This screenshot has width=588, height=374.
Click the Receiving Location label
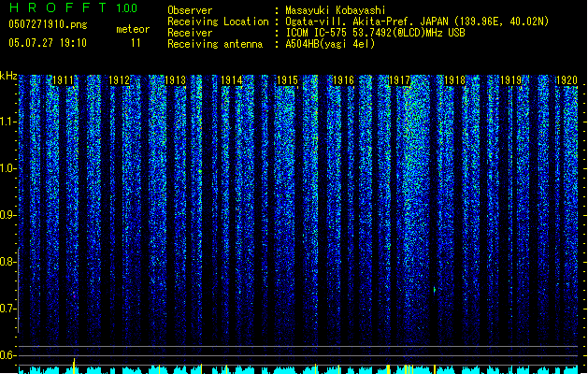pyautogui.click(x=218, y=22)
